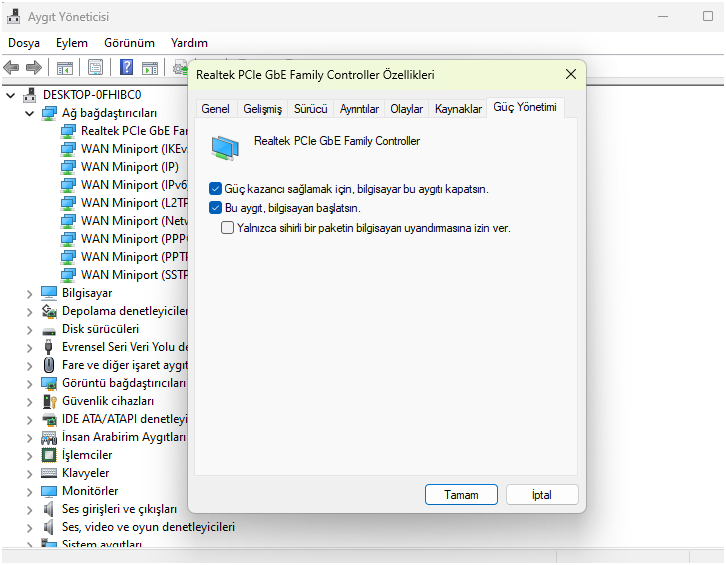
Task: Click the Forward arrow in the toolbar
Action: click(34, 68)
